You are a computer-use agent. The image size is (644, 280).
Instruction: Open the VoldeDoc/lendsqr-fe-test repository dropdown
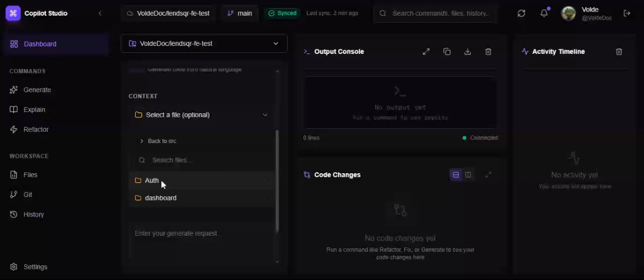click(204, 43)
